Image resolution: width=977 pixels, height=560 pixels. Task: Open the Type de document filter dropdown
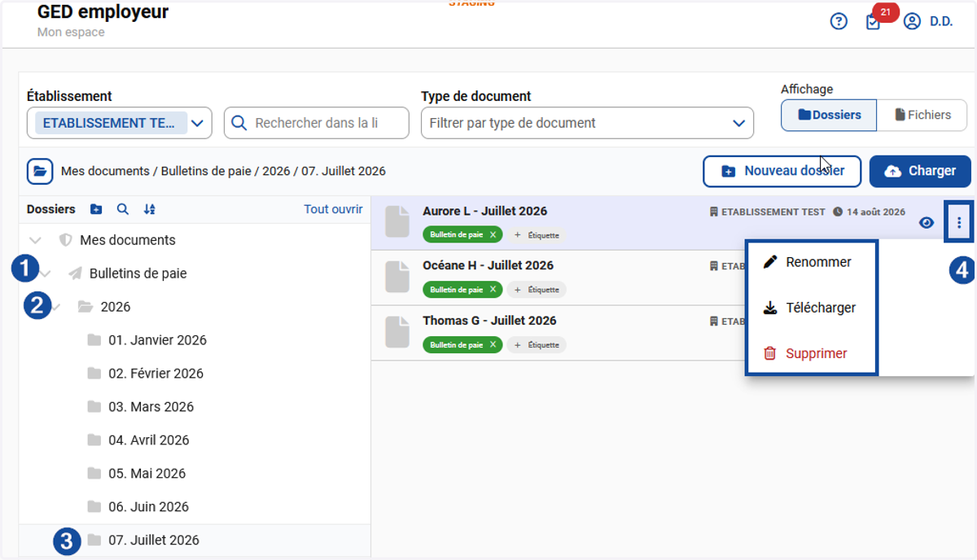click(x=587, y=123)
